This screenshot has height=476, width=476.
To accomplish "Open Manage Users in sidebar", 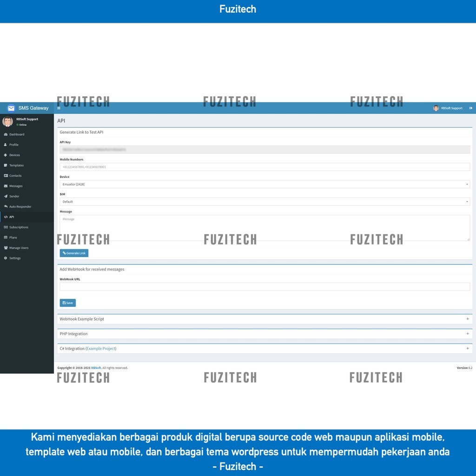I will click(x=27, y=248).
